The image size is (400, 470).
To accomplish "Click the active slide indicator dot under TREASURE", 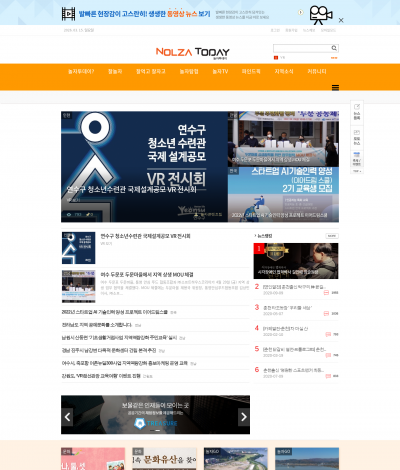I will point(158,430).
